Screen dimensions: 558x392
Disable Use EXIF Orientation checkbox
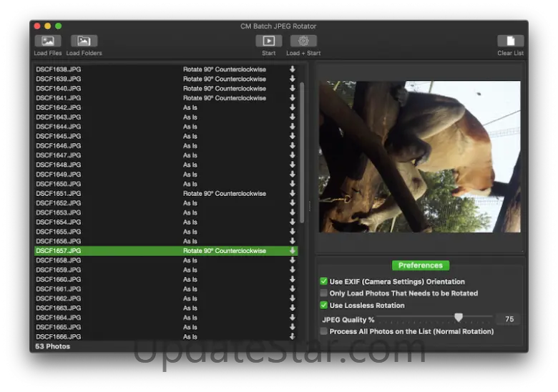pos(323,281)
